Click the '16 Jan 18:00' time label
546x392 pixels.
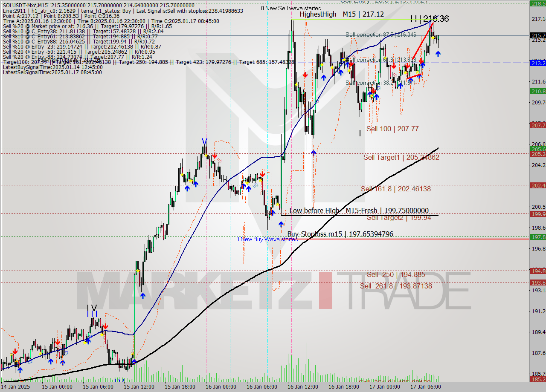click(344, 387)
